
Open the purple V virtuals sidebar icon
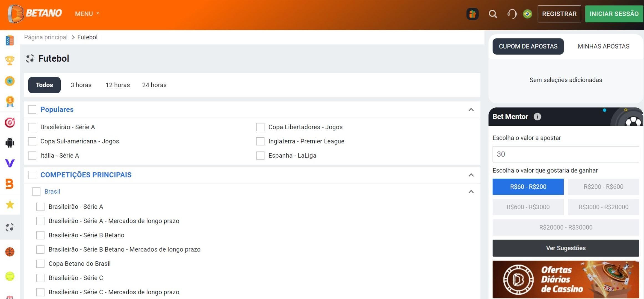(10, 163)
